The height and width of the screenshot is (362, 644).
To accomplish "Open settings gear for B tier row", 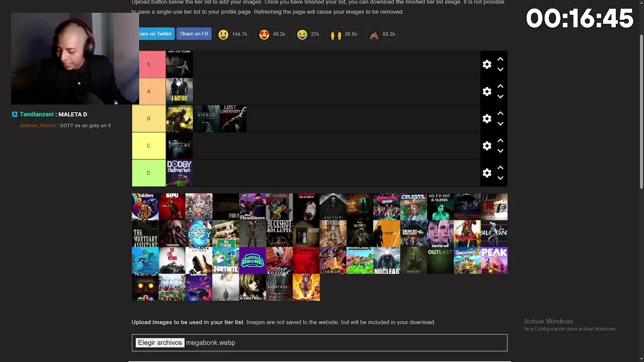I will pos(487,119).
